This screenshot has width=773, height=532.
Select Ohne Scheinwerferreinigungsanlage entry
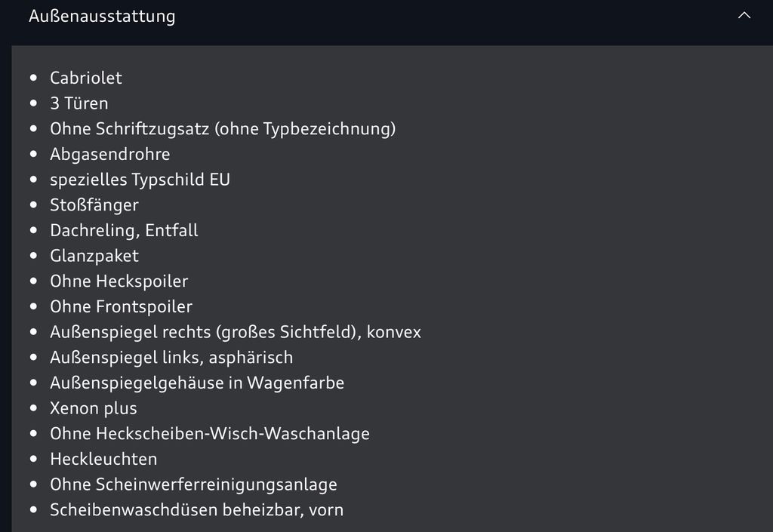(x=194, y=484)
